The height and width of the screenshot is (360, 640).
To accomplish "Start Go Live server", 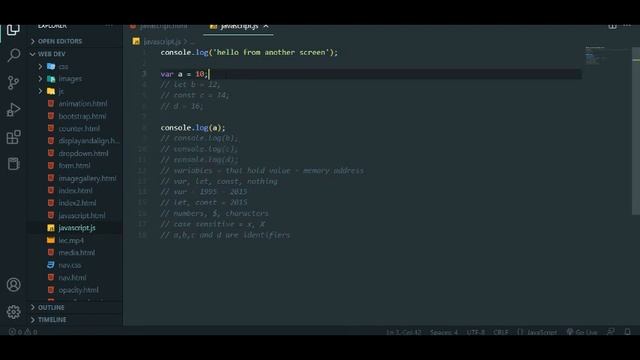I will coord(582,332).
